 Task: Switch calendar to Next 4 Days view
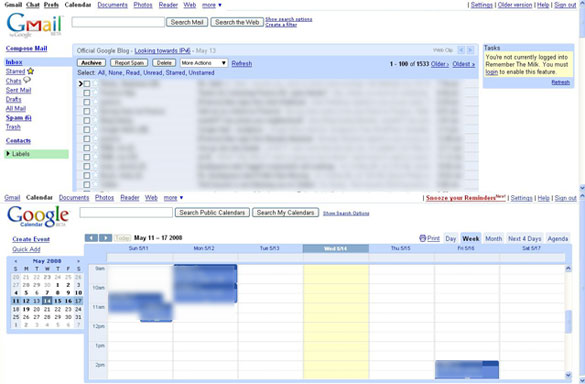click(x=525, y=238)
